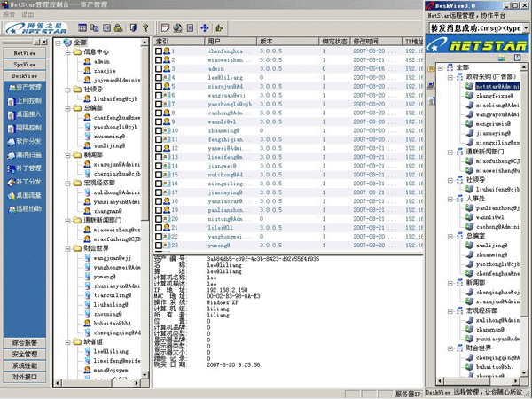Open the 退出 menu
The image size is (532, 399).
tap(27, 14)
